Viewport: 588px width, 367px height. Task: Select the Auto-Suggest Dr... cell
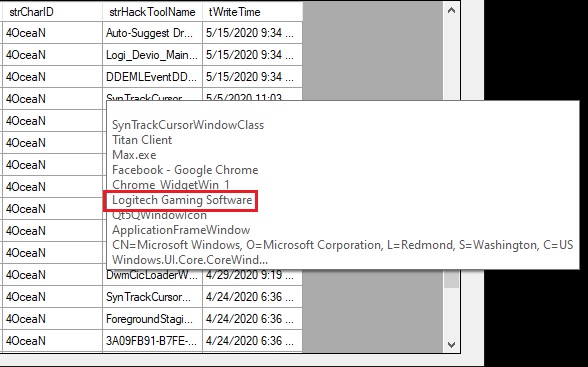coord(153,33)
